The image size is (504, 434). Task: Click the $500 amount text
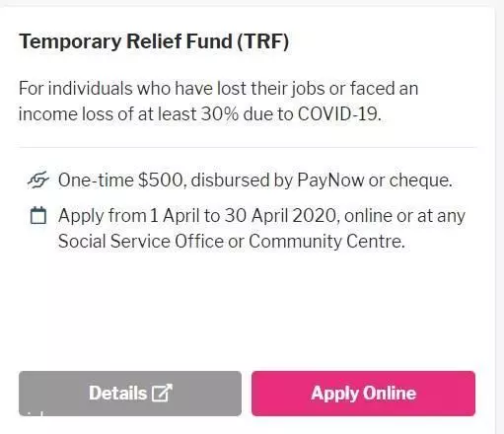[x=161, y=181]
